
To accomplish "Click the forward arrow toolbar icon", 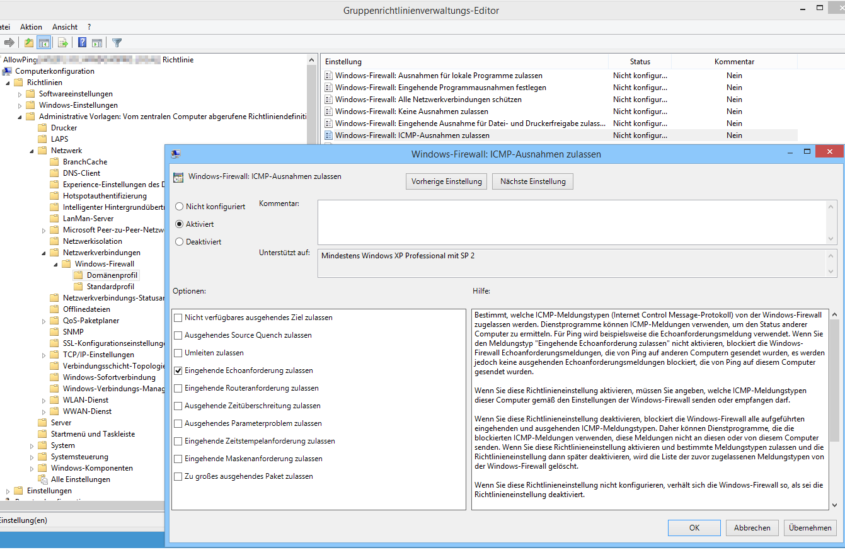I will (9, 43).
